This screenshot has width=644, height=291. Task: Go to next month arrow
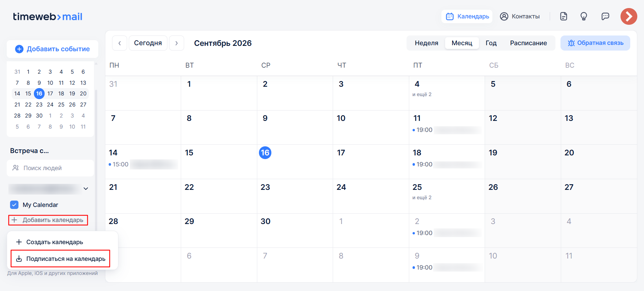click(x=176, y=43)
